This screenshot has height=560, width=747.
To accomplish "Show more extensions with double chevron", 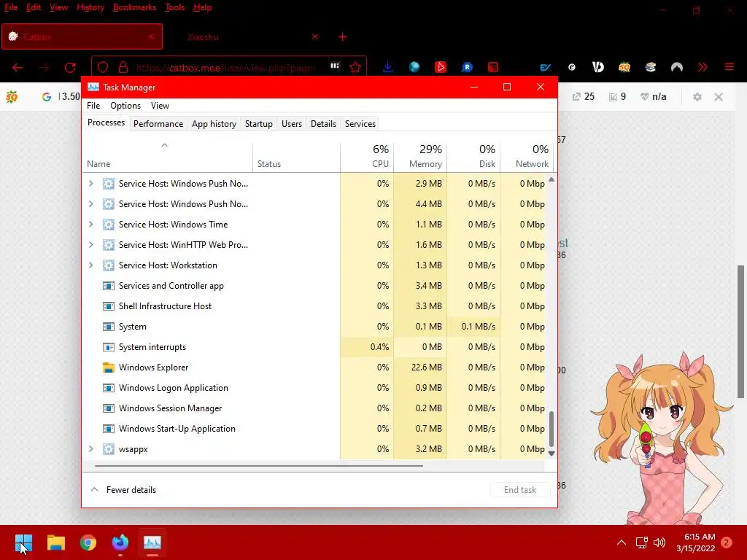I will point(703,67).
